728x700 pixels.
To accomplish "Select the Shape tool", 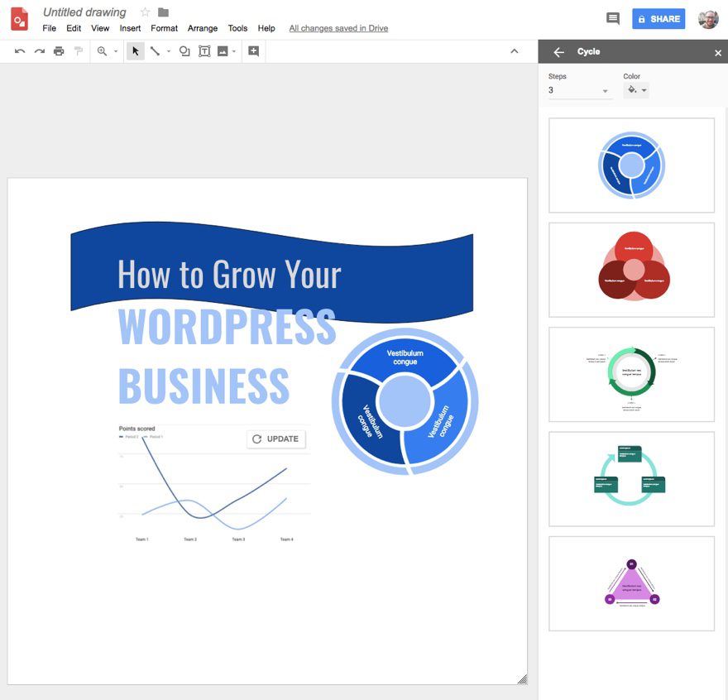I will 184,50.
